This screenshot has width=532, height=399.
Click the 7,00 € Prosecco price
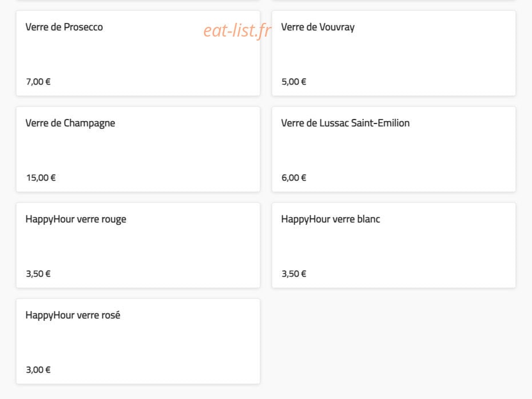tap(38, 82)
